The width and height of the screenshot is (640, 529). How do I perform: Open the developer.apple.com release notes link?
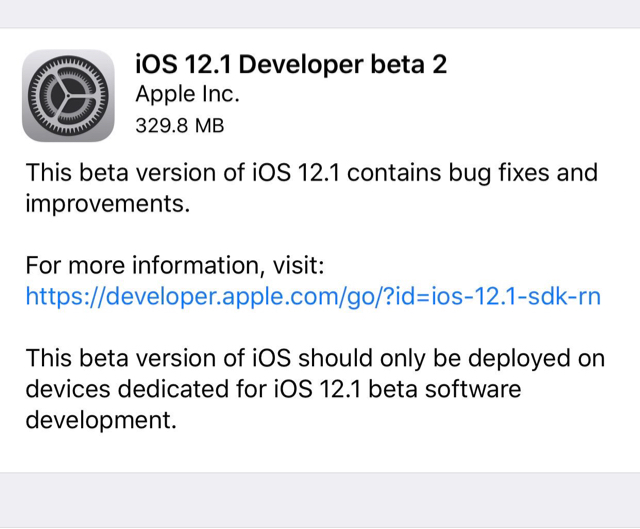313,297
